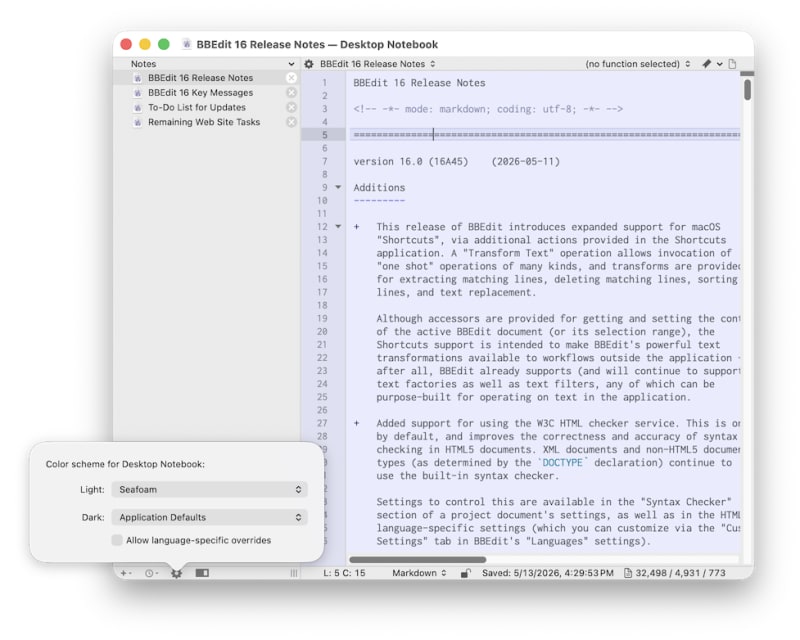Click the 32,498 / 4,931 / 773 document counts
Viewport: 800px width, 640px height.
click(x=680, y=573)
